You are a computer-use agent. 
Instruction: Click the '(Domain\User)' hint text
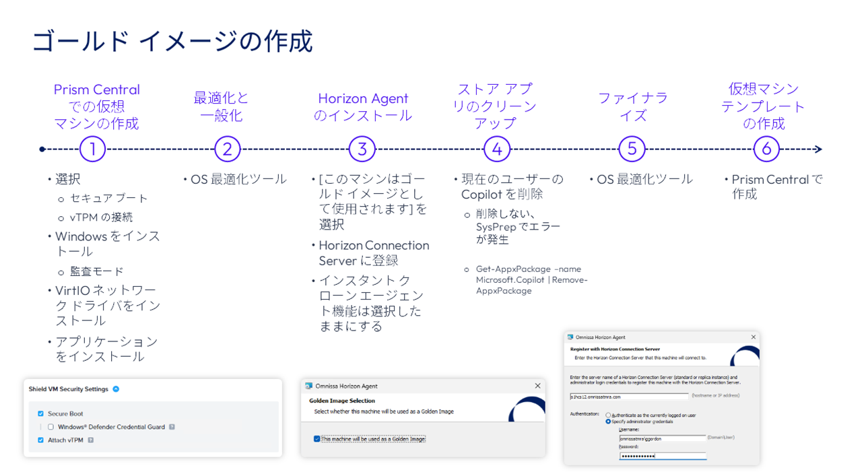point(721,438)
